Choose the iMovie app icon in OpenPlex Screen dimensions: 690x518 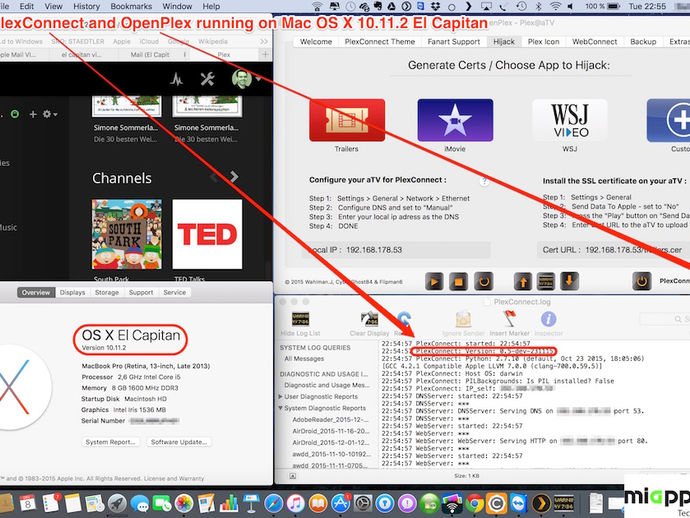tap(455, 120)
